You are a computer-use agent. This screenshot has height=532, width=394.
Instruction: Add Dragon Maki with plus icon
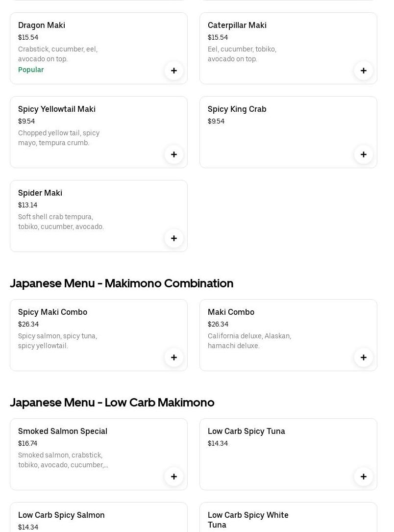point(174,71)
